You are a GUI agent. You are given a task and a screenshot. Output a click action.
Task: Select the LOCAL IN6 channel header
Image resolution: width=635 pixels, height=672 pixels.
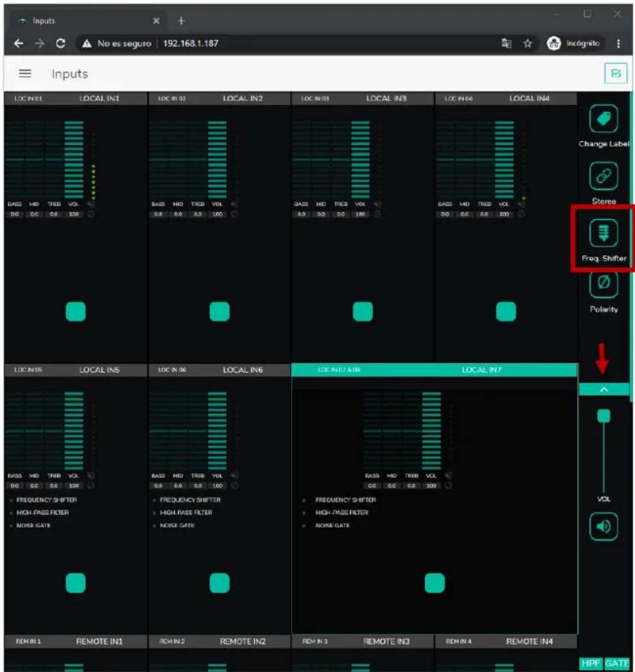[x=219, y=369]
